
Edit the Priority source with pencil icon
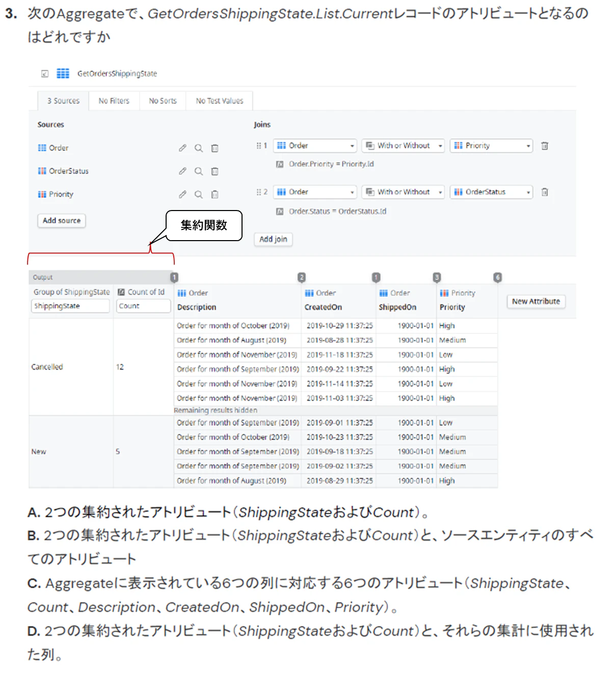pyautogui.click(x=182, y=194)
